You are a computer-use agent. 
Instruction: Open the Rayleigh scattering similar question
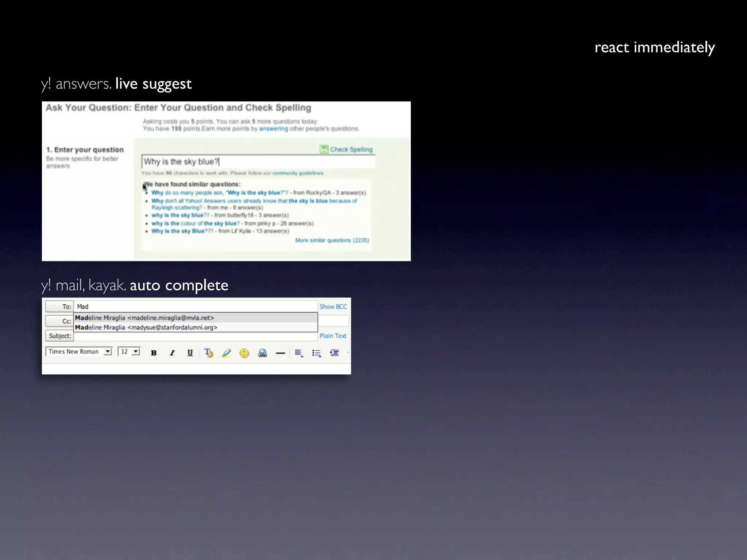click(254, 204)
